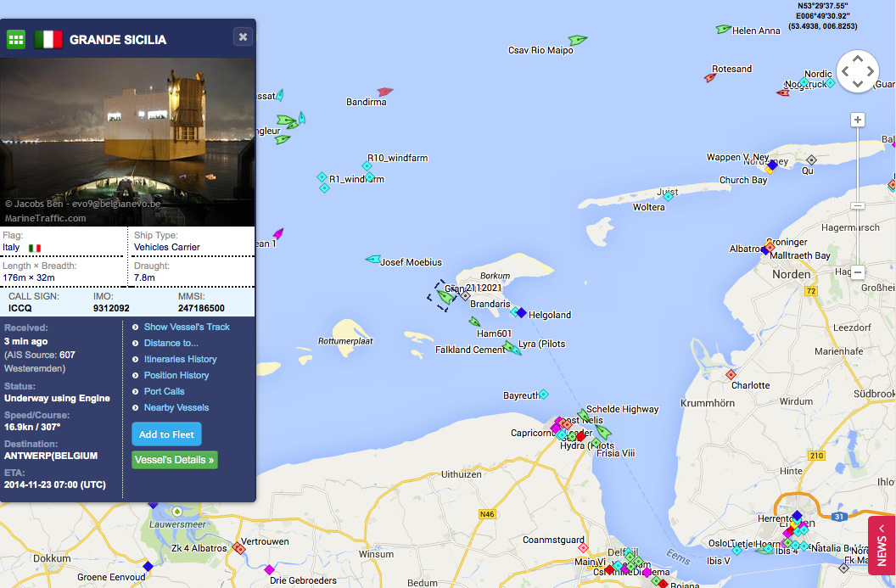Select the selected Grande Sicilia ship on map
This screenshot has height=588, width=896.
coord(445,297)
